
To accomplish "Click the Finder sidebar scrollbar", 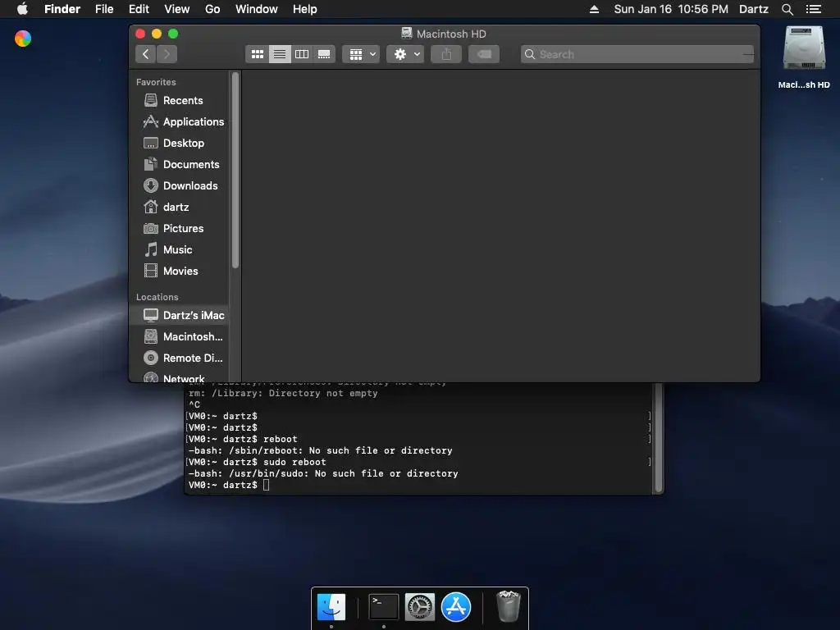I will click(235, 171).
